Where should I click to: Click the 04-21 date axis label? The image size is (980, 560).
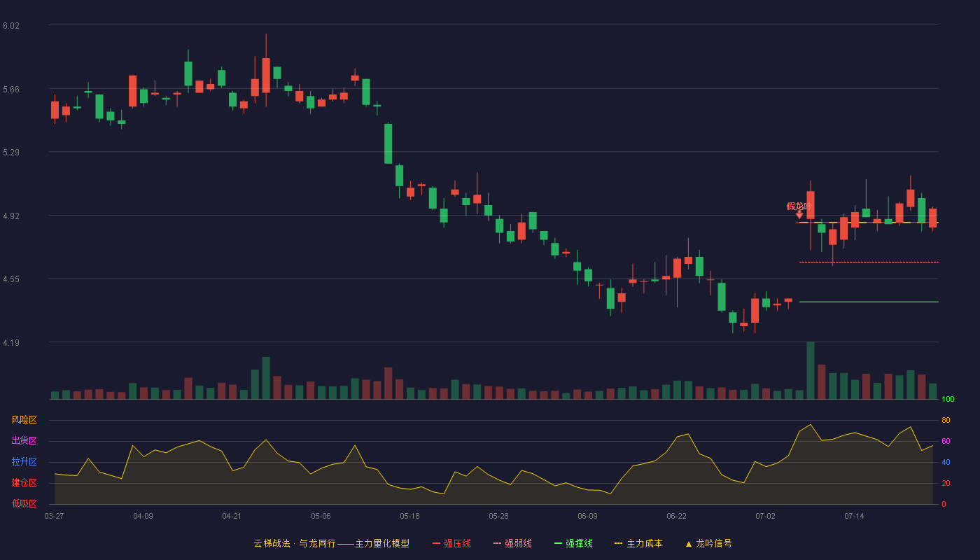coord(232,516)
